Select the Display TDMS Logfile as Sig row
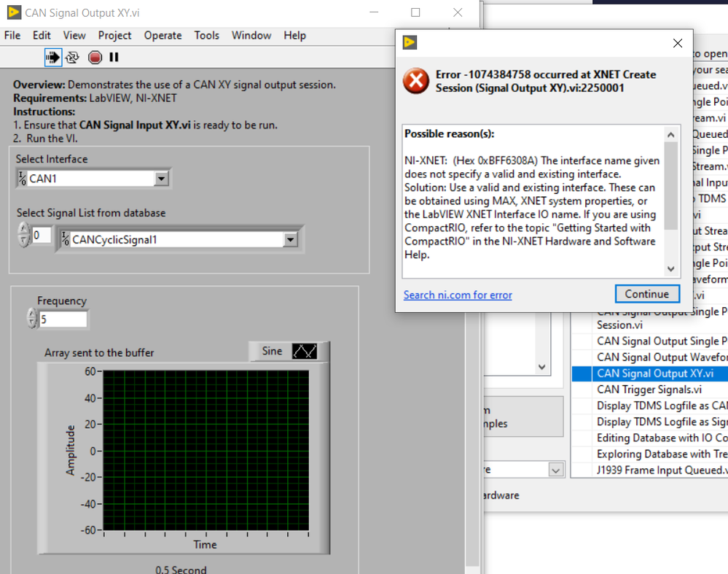Image resolution: width=728 pixels, height=574 pixels. 650,422
